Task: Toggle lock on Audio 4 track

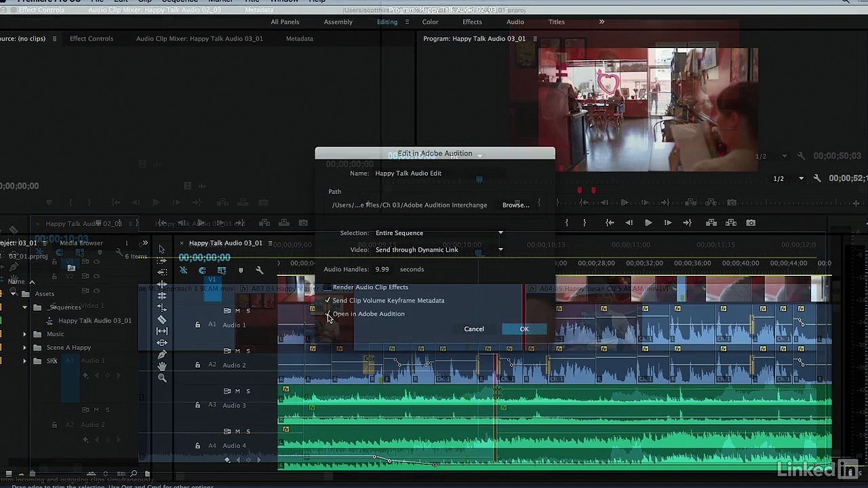Action: tap(197, 445)
